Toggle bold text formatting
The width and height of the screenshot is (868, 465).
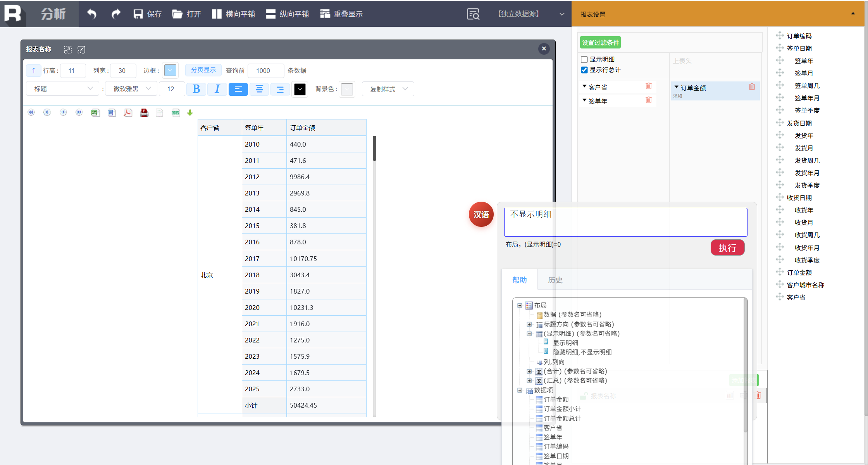tap(196, 89)
